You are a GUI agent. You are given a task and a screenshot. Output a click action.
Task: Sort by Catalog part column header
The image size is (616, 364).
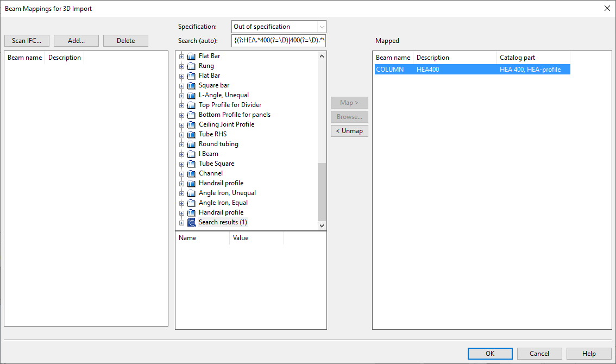pos(532,58)
